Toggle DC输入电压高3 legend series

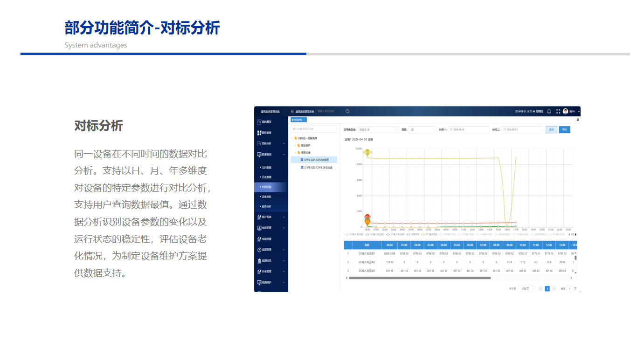click(395, 234)
